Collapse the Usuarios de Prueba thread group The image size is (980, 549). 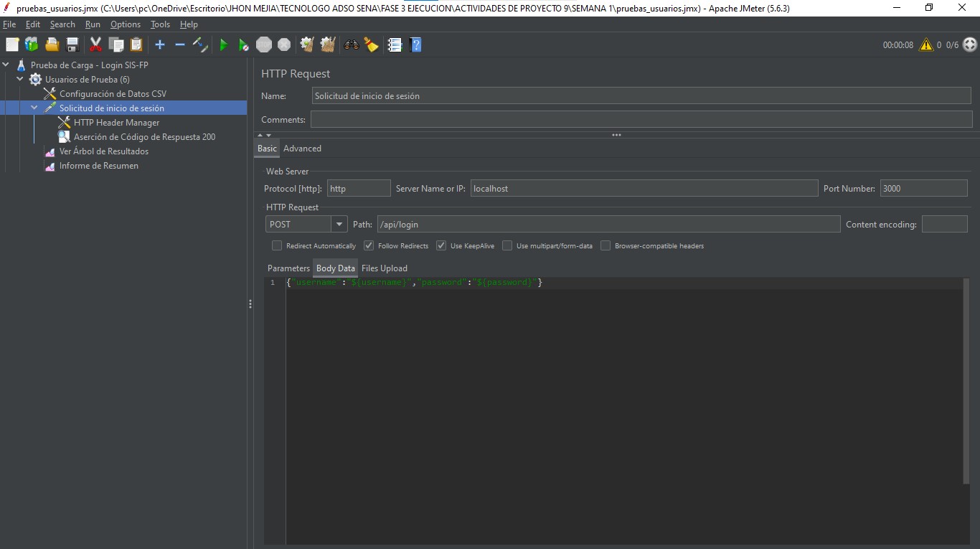pyautogui.click(x=20, y=79)
